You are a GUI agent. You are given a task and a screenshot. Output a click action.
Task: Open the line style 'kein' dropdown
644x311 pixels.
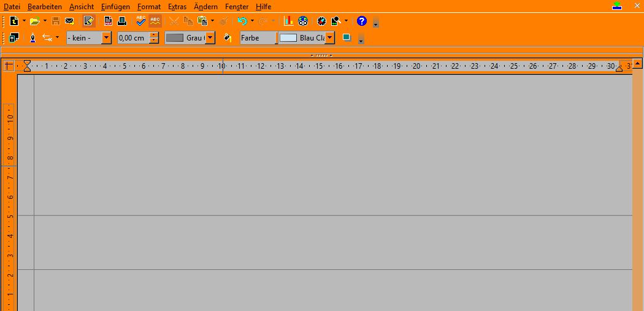coord(107,38)
